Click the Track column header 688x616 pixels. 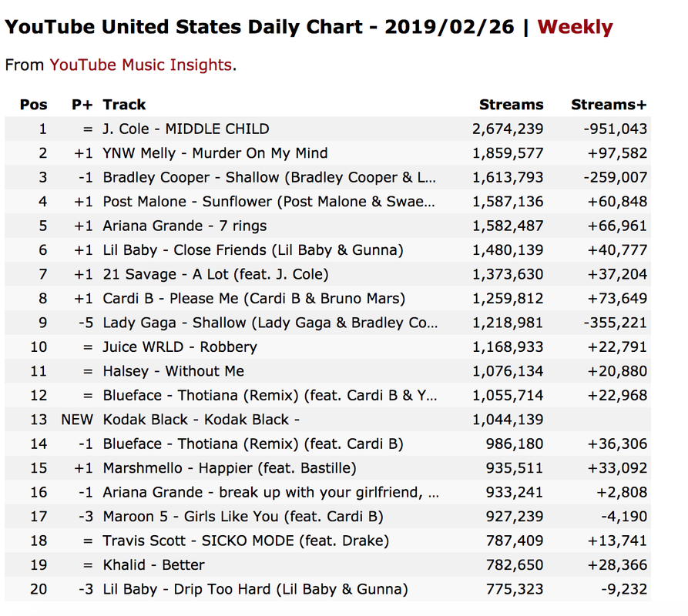click(x=124, y=105)
